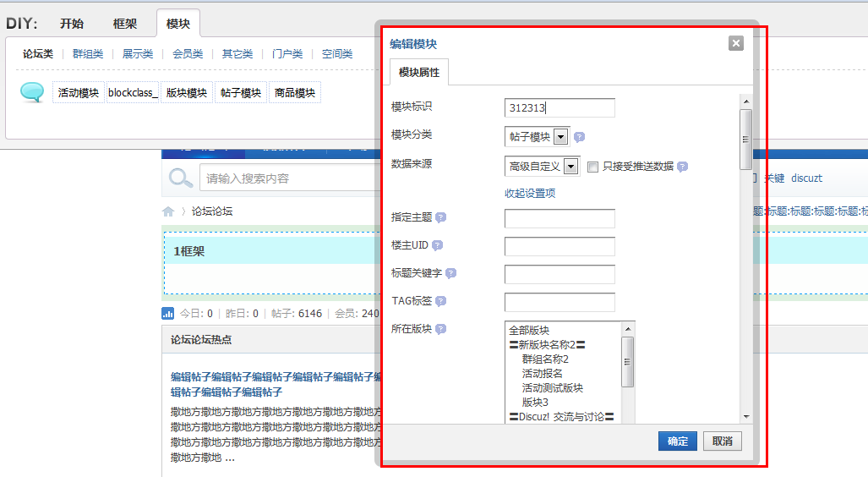
Task: Click the search magnifier icon
Action: 181,178
